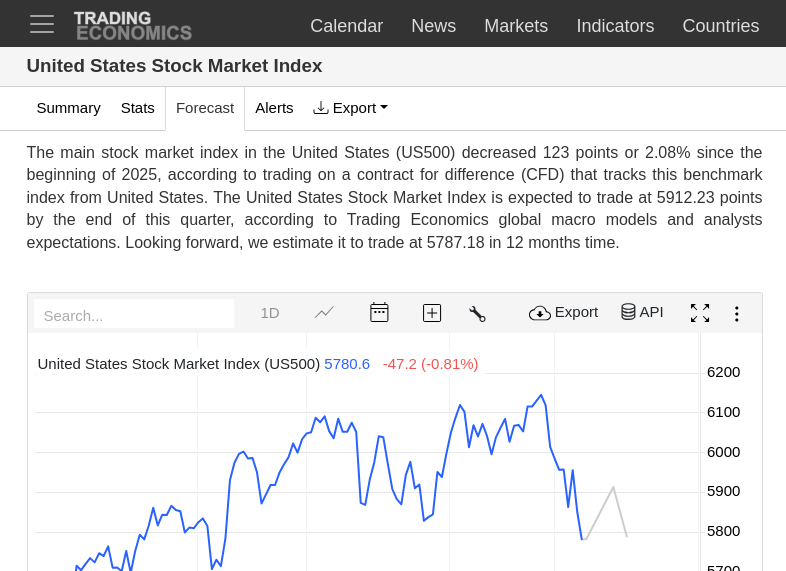Open the Alerts tab
The height and width of the screenshot is (571, 786).
[x=274, y=108]
